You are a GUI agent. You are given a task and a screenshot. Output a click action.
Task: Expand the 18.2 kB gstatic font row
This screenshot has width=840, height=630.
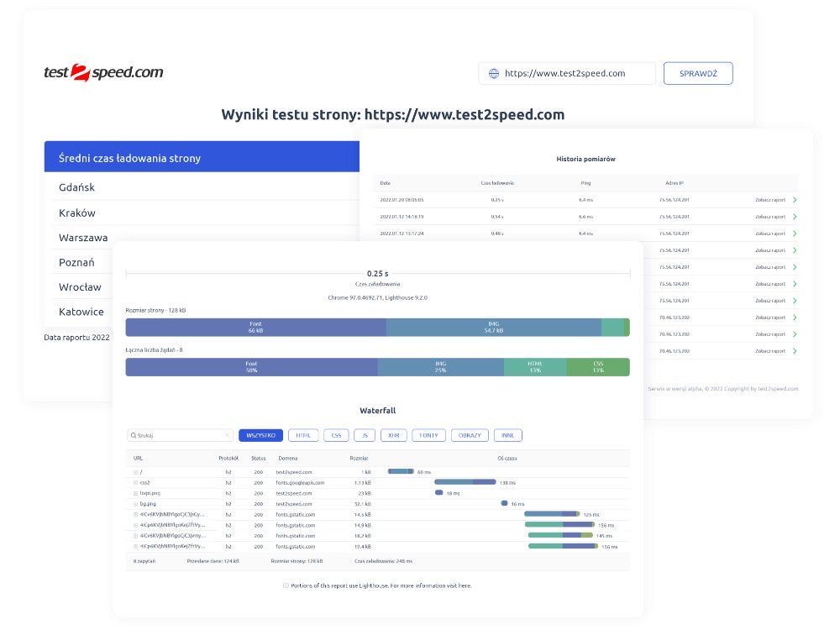[x=135, y=536]
